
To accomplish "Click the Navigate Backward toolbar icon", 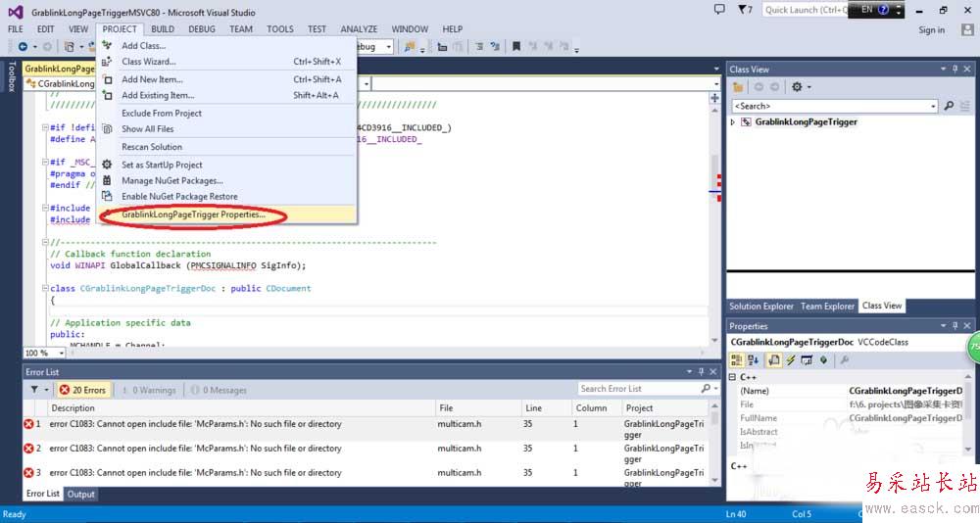I will [23, 46].
